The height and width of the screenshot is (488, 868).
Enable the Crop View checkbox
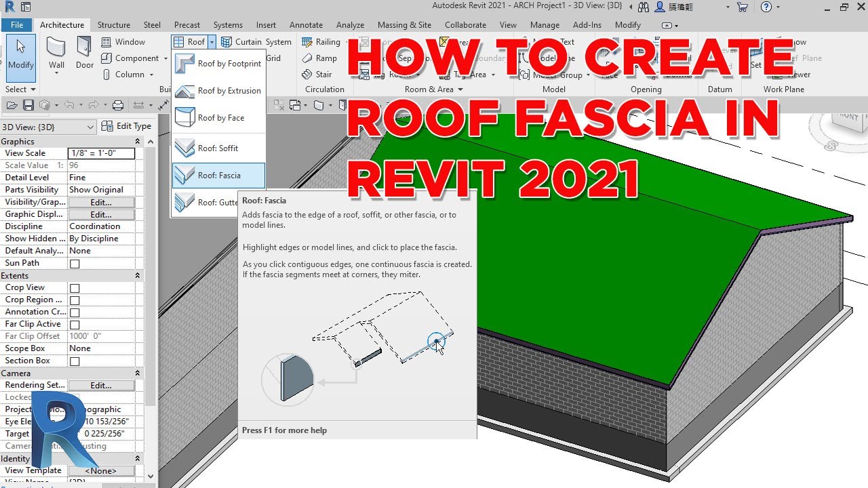pyautogui.click(x=75, y=288)
